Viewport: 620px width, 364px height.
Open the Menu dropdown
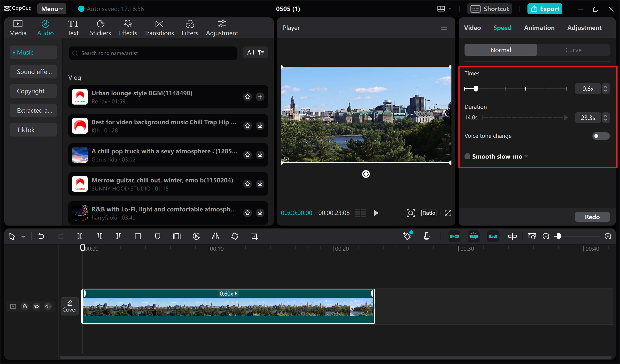coord(52,9)
